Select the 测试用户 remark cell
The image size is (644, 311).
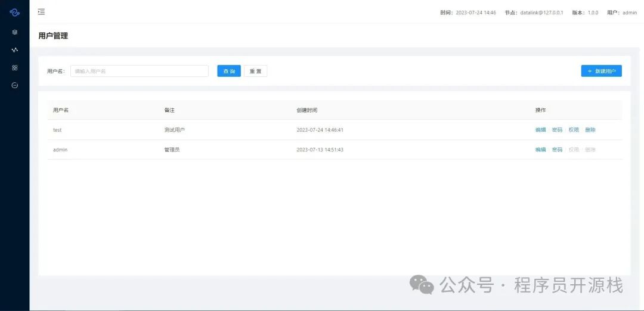click(x=175, y=130)
